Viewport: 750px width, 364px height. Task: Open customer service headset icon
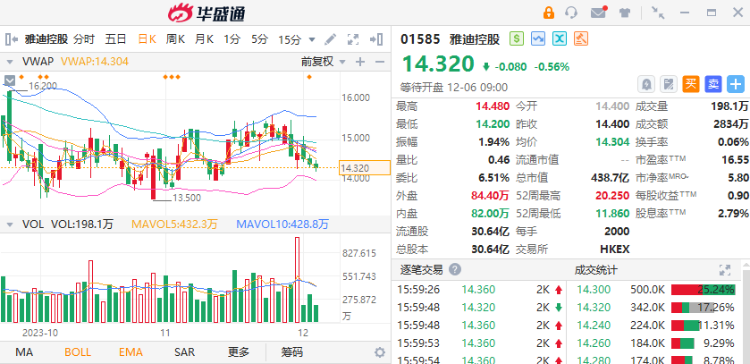[571, 12]
